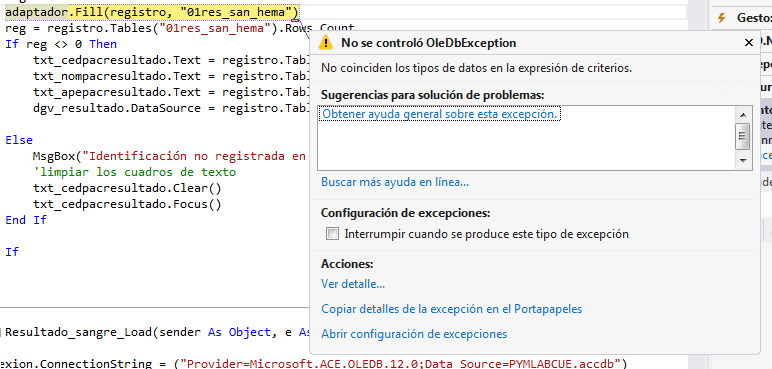Click 'Buscar más ayuda en línea...' link
This screenshot has height=369, width=772.
395,182
